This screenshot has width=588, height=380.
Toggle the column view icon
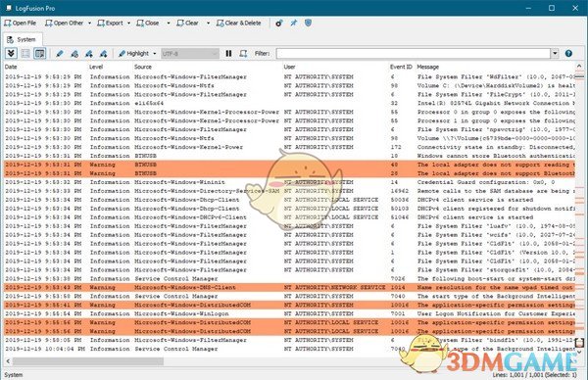(x=40, y=54)
